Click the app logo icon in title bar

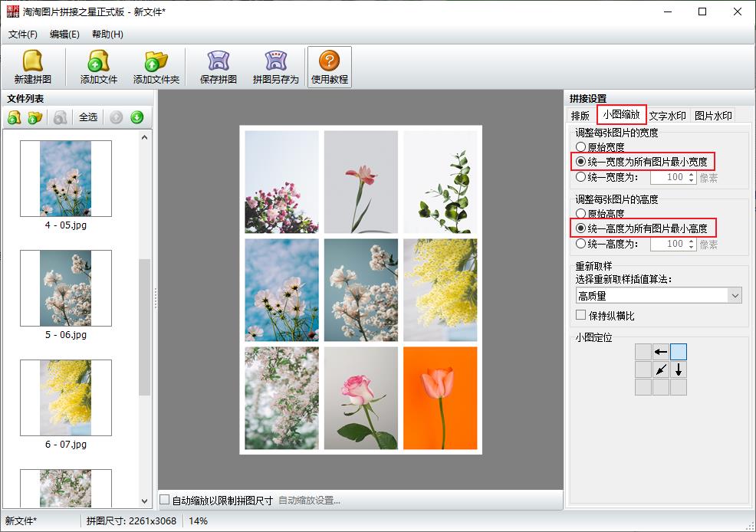(x=13, y=11)
